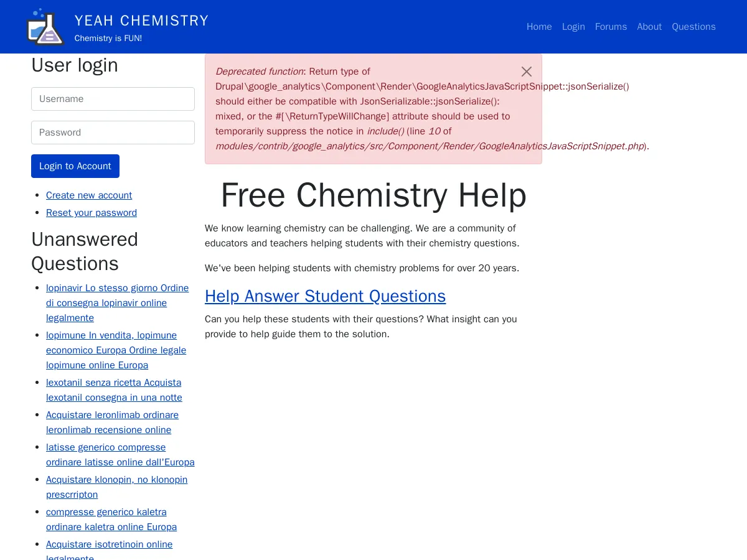This screenshot has height=560, width=747.
Task: Open the Questions navigation item
Action: coord(693,26)
